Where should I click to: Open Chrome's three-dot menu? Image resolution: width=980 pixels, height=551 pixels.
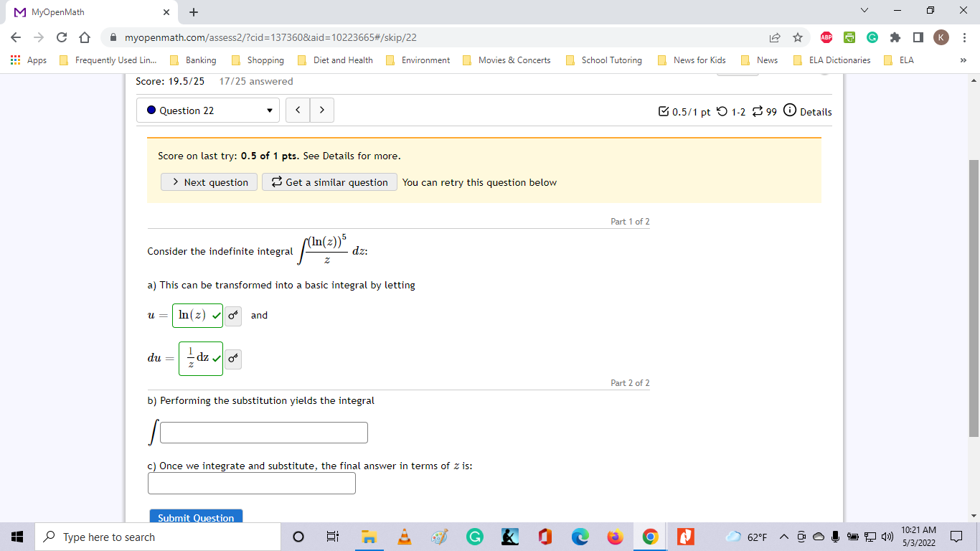point(965,37)
